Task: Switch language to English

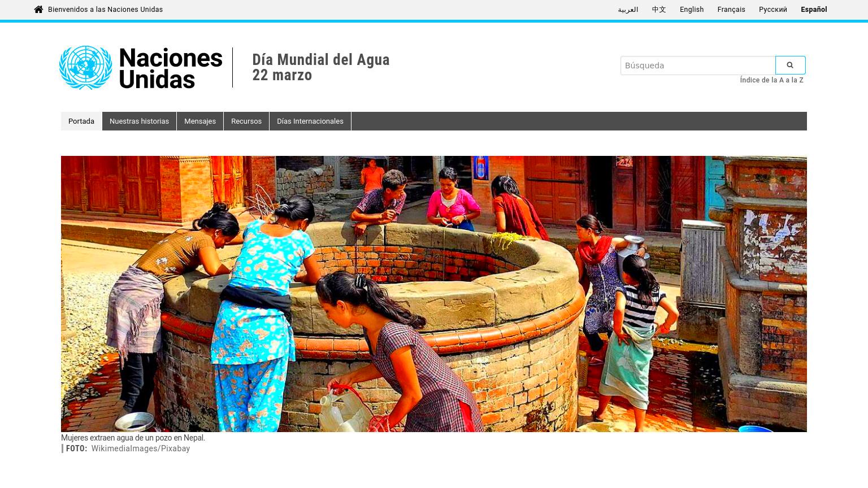Action: coord(692,10)
